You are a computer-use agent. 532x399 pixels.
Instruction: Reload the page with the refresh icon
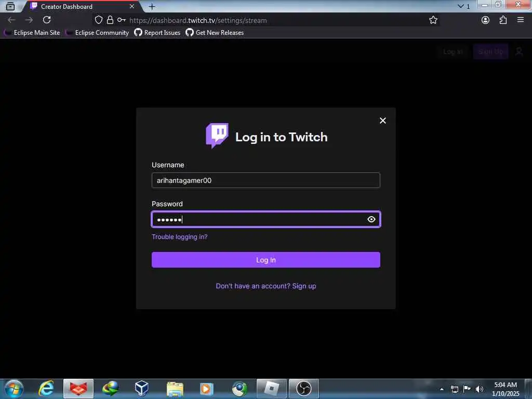(47, 20)
